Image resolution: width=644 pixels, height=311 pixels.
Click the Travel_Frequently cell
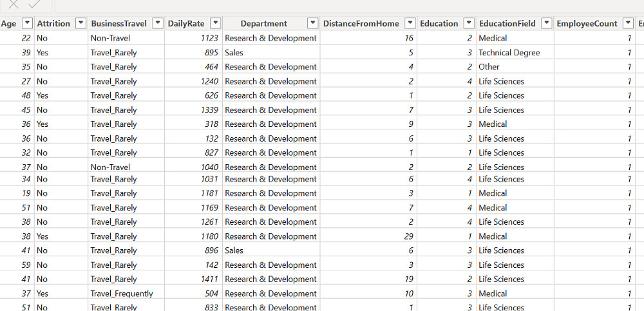coord(122,294)
